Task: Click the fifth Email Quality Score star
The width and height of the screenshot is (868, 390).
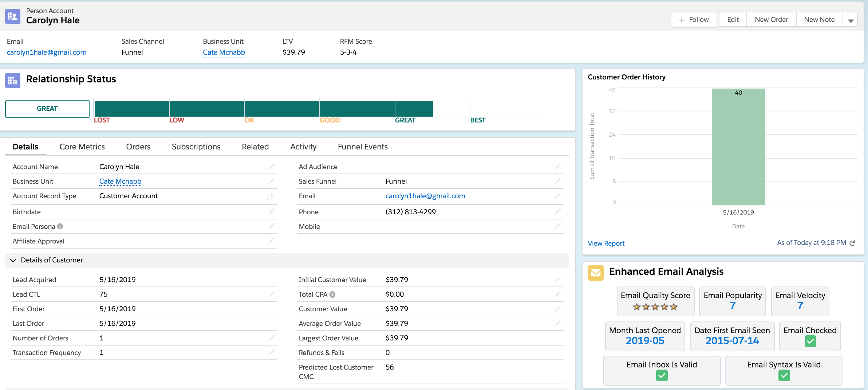Action: [x=672, y=307]
